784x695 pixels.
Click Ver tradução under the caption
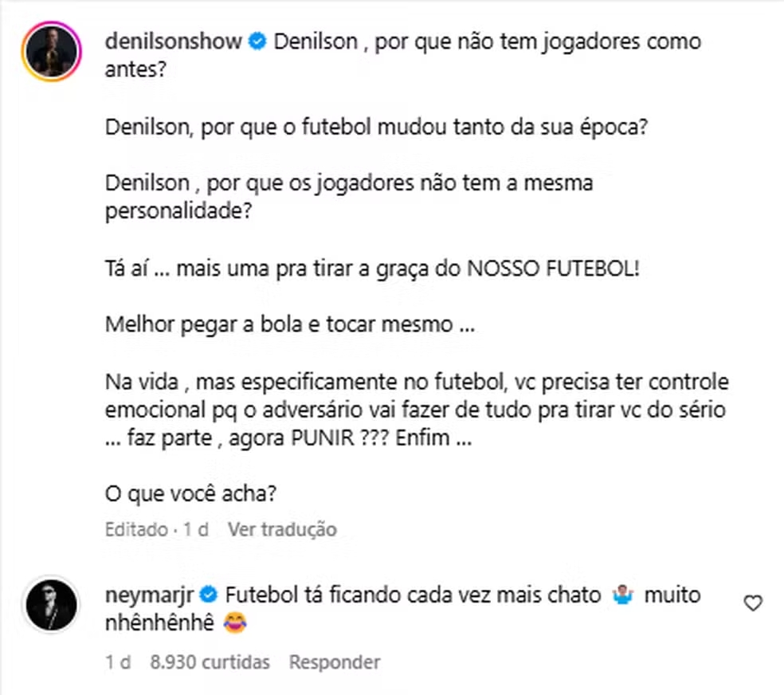(283, 529)
